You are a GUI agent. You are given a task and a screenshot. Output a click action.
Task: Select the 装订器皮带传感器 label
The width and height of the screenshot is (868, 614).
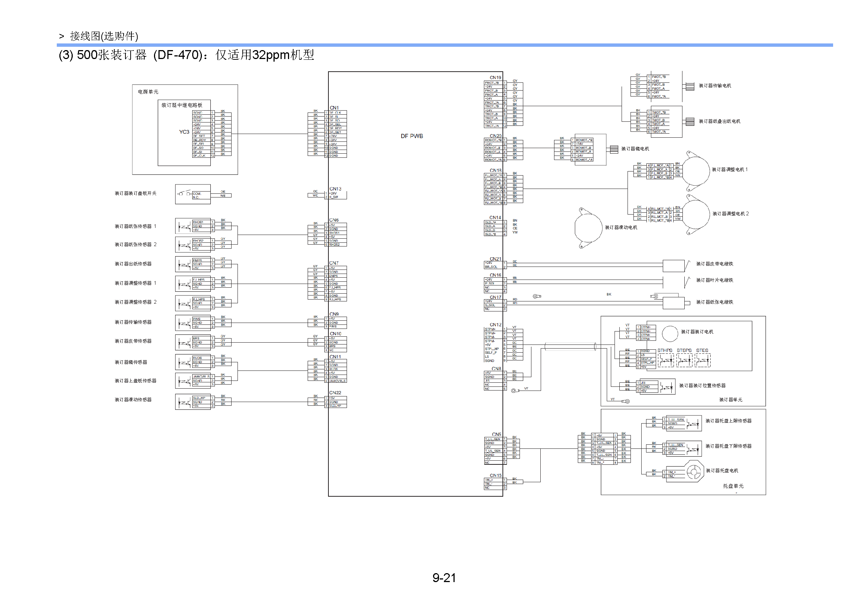tap(133, 341)
